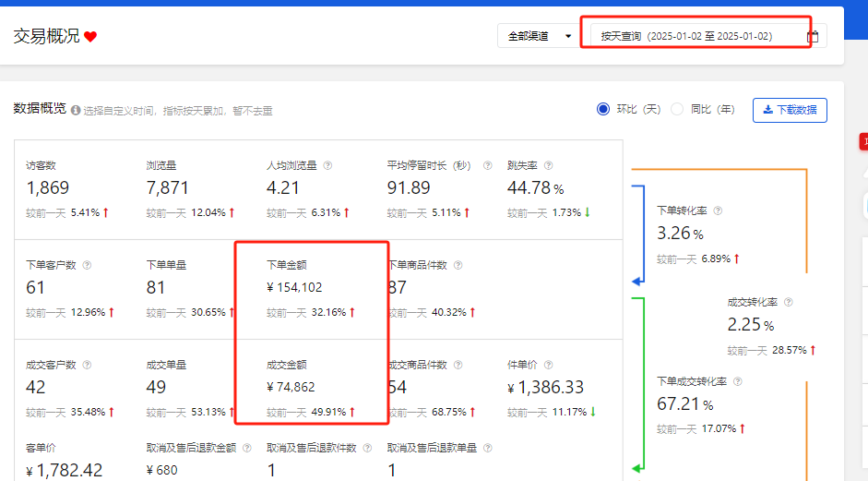Image resolution: width=868 pixels, height=481 pixels.
Task: Click the red heart favorite icon
Action: click(90, 37)
